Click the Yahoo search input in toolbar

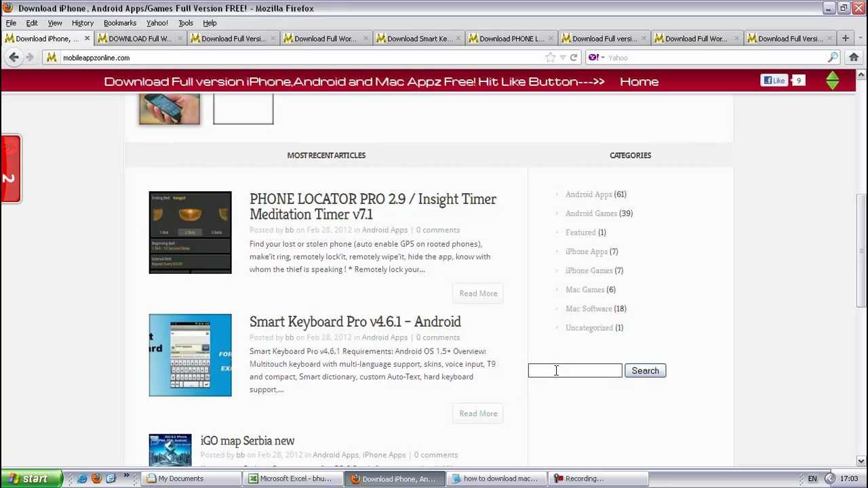click(x=715, y=58)
